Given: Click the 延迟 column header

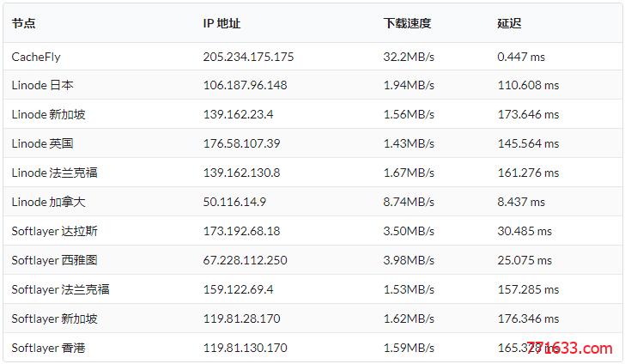Looking at the screenshot, I should (x=509, y=23).
